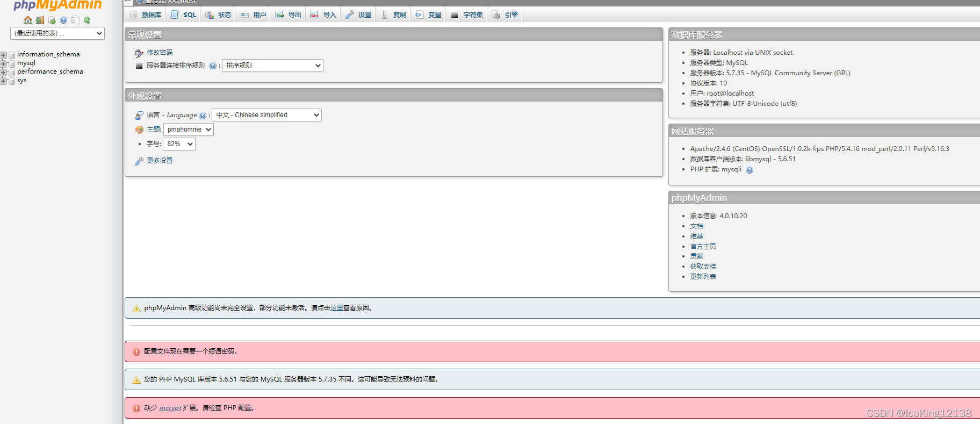The width and height of the screenshot is (980, 424).
Task: Click the phpMyAdmin logo
Action: pos(57,5)
